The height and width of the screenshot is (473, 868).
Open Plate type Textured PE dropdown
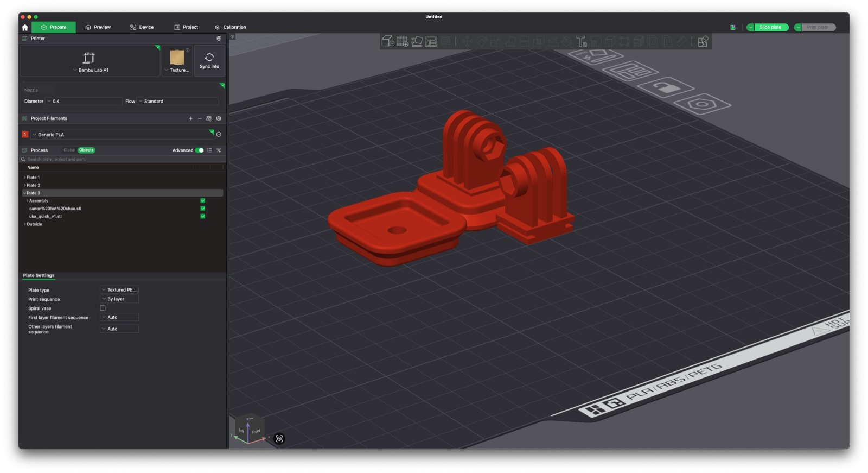(119, 290)
